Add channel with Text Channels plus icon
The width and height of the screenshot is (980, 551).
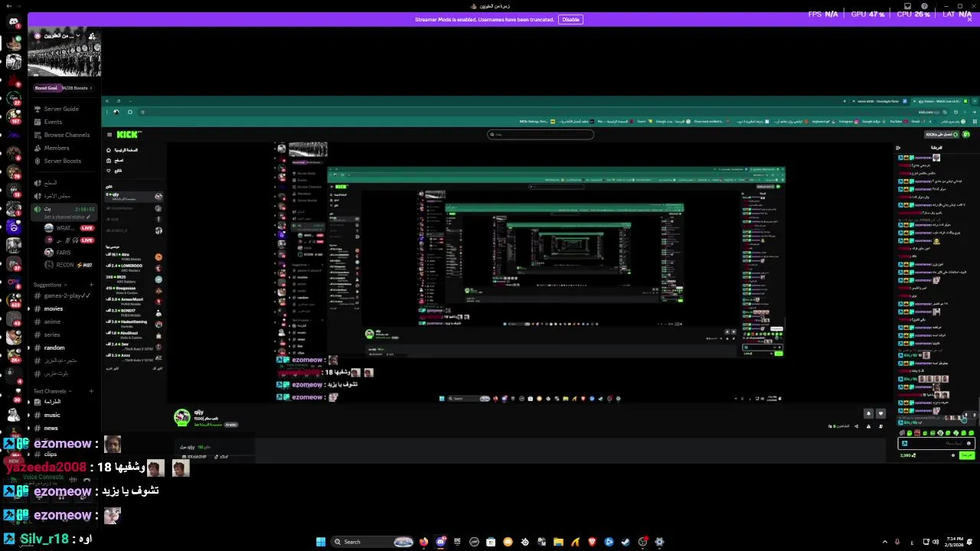(91, 391)
